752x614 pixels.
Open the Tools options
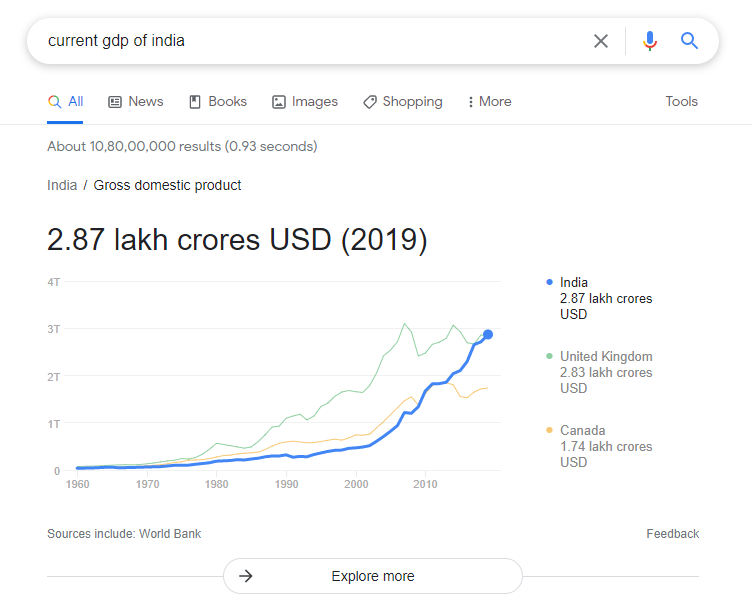[681, 102]
